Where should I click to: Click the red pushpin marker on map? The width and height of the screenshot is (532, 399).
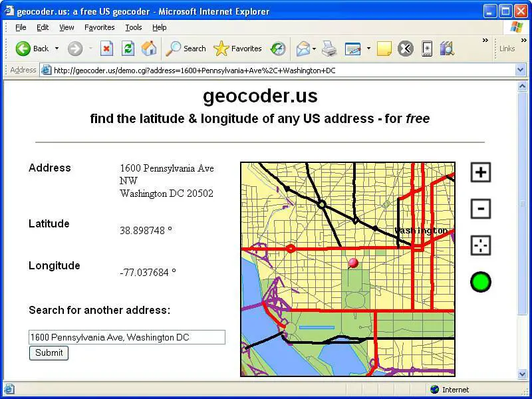353,263
